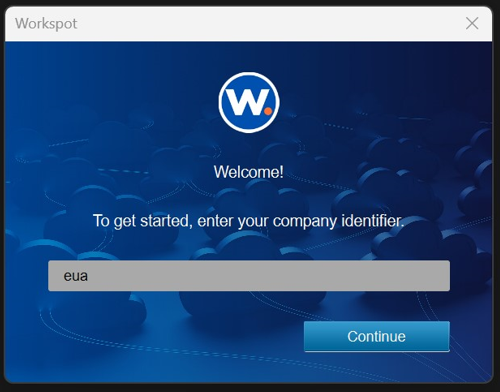500x392 pixels.
Task: Click the Continue button
Action: [377, 336]
